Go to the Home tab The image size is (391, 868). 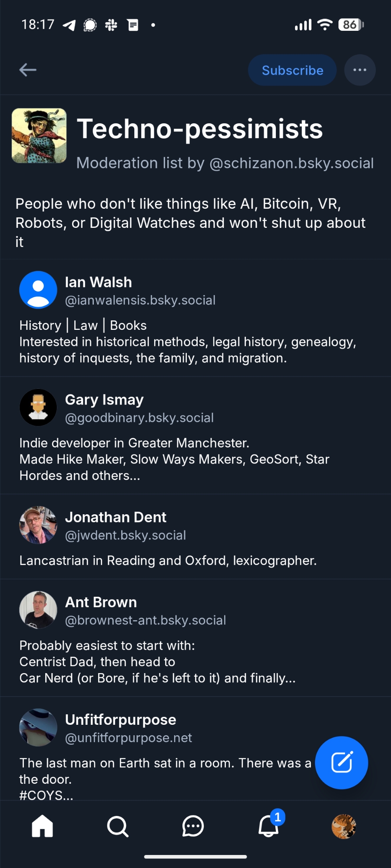coord(42,826)
